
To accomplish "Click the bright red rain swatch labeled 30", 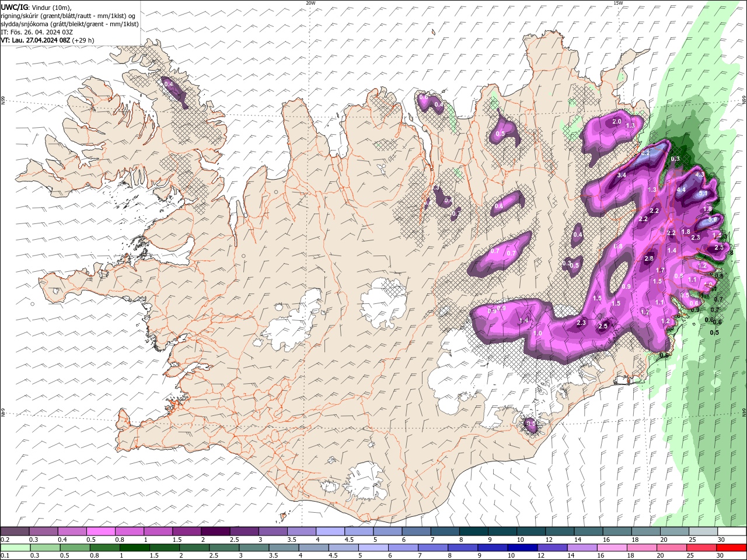I will tap(731, 548).
